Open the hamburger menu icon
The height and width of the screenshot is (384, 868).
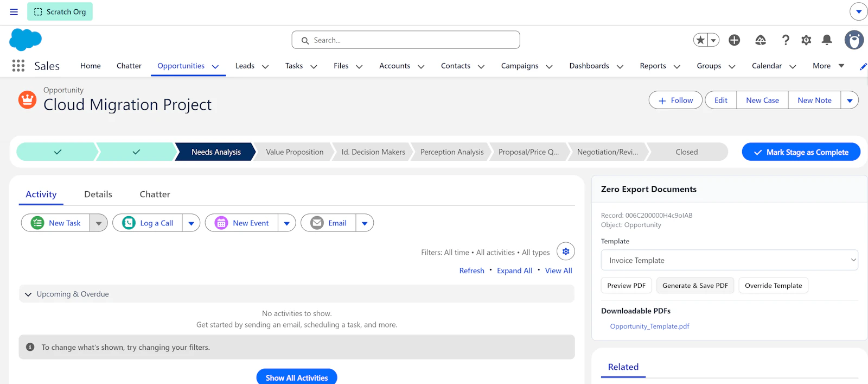click(x=14, y=11)
